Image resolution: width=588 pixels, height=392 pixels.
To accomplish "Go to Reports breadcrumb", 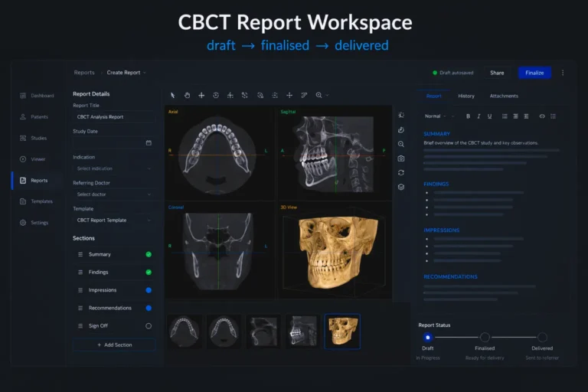I will pos(84,73).
